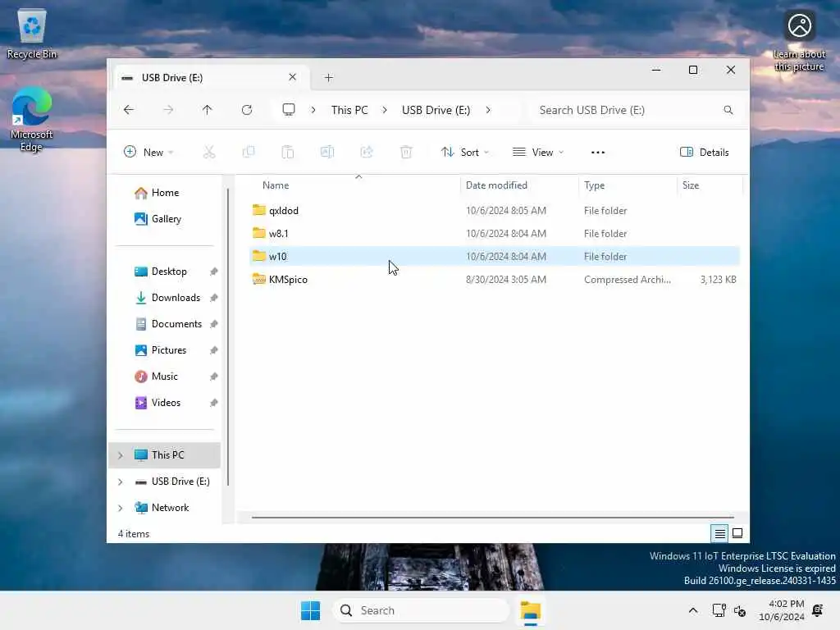Click the network tray icon
Screen dimensions: 840x630
point(719,610)
